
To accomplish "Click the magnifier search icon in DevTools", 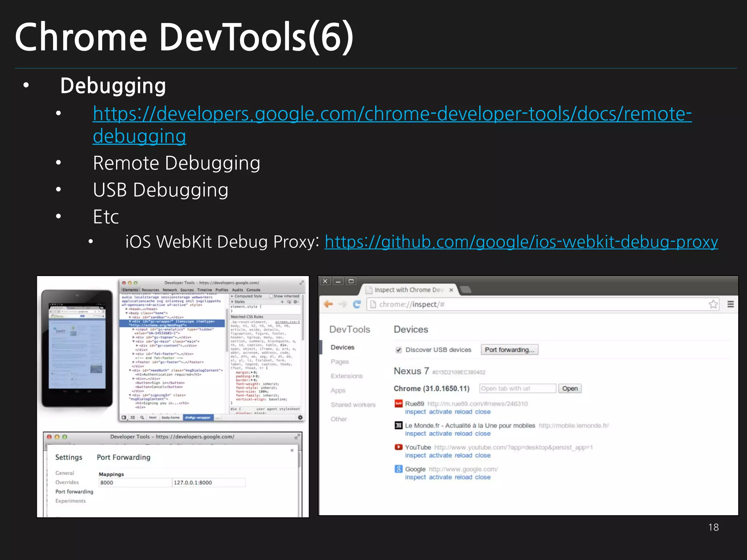I will [x=142, y=417].
